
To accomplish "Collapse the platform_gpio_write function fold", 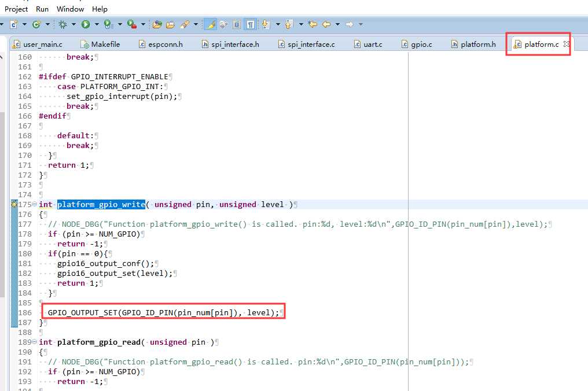I will 35,204.
